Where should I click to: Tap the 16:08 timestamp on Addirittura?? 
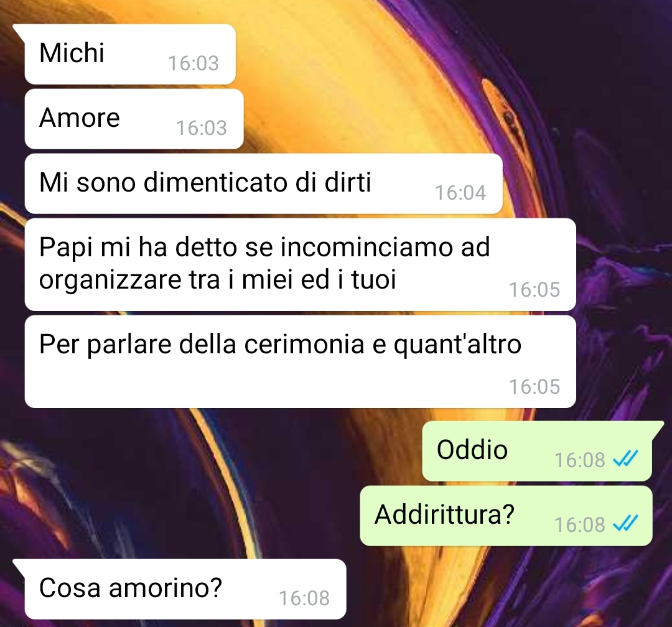[x=579, y=525]
